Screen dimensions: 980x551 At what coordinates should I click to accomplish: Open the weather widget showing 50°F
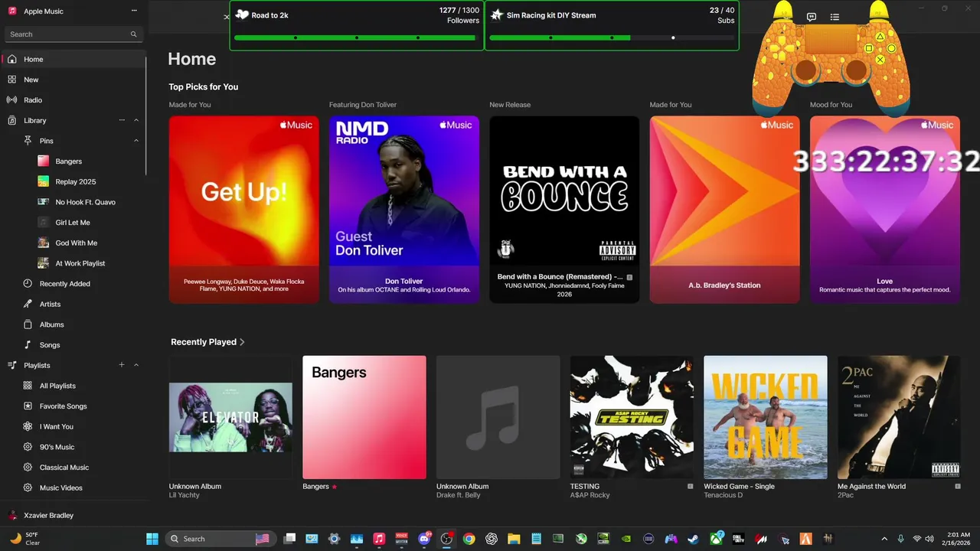click(x=24, y=539)
